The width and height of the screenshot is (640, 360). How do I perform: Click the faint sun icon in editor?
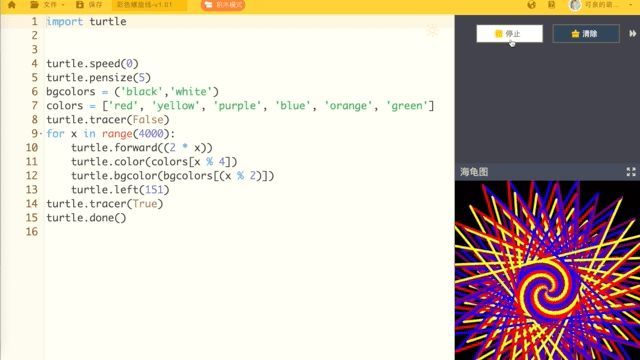432,30
